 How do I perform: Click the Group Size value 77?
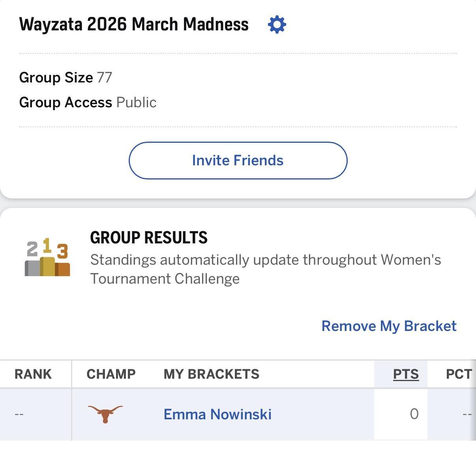(x=105, y=77)
